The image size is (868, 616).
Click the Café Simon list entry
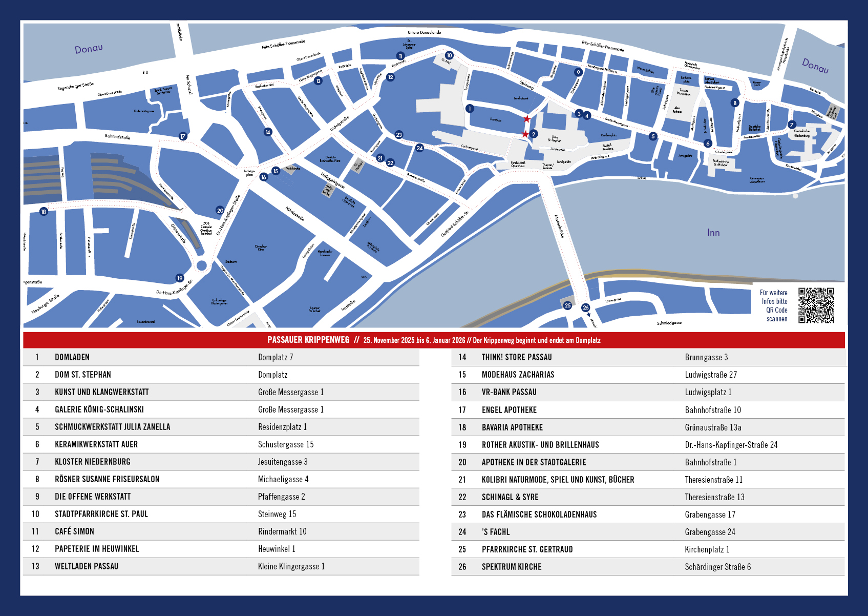pyautogui.click(x=75, y=531)
